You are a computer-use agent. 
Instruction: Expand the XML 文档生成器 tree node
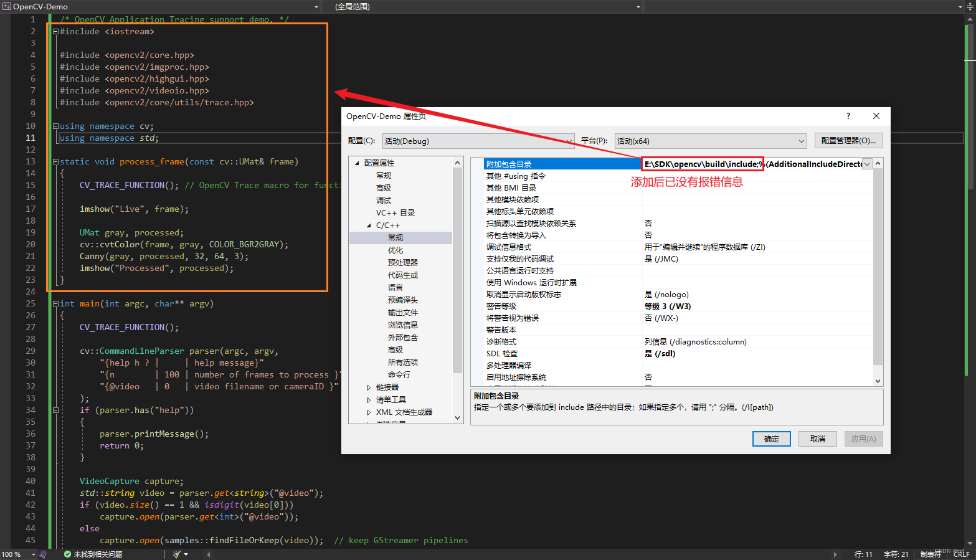tap(369, 412)
